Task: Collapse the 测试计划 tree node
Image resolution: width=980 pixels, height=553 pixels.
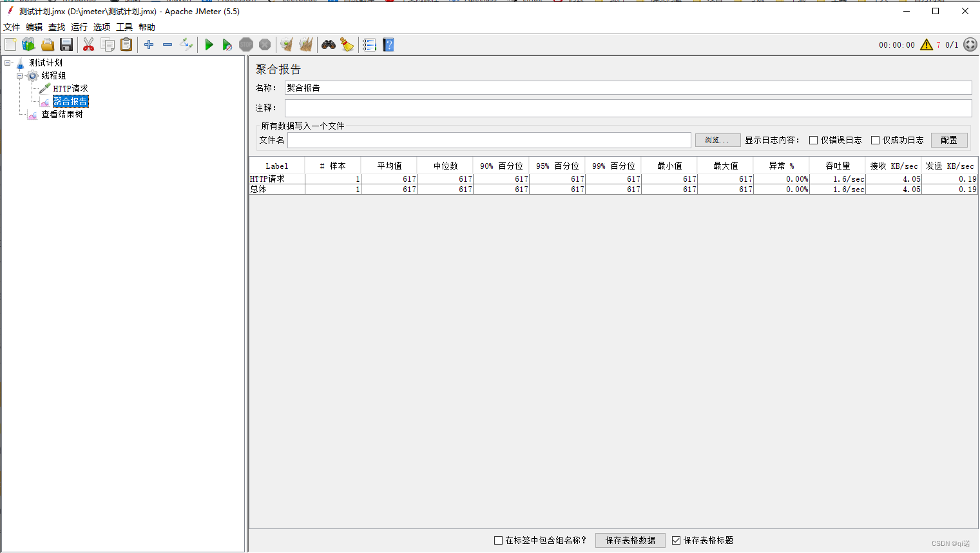Action: click(x=8, y=63)
